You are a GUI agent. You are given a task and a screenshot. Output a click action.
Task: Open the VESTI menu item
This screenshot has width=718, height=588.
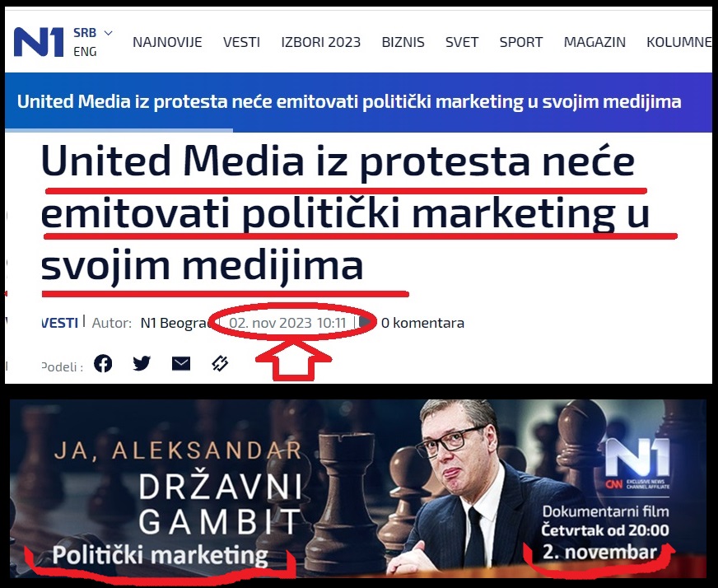[x=241, y=42]
